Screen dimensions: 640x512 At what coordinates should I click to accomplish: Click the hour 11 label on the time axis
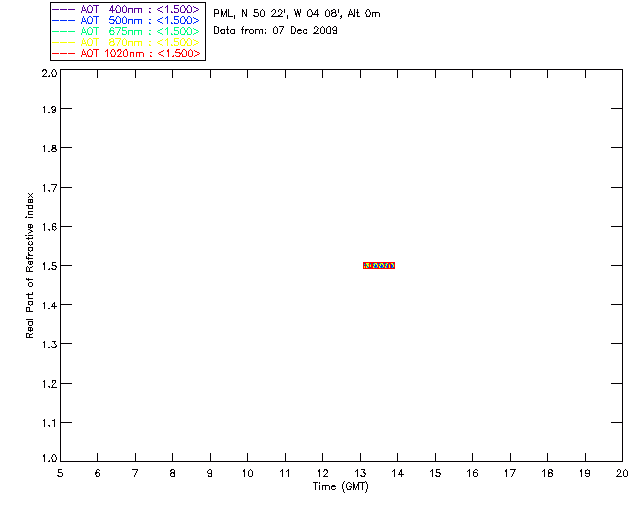(x=285, y=473)
